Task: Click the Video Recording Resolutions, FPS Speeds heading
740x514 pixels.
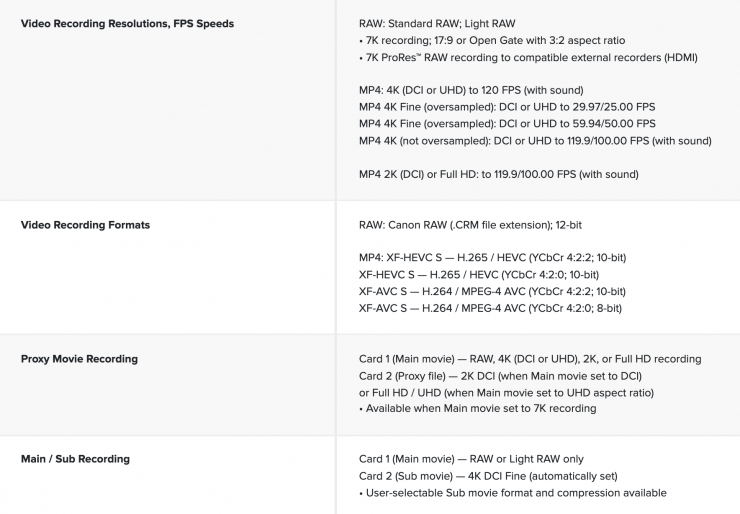Action: pyautogui.click(x=127, y=23)
